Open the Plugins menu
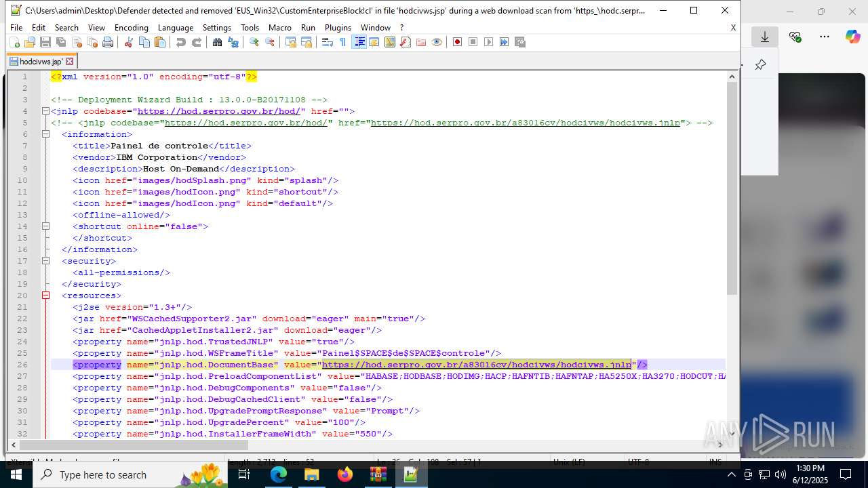Image resolution: width=868 pixels, height=488 pixels. click(338, 28)
